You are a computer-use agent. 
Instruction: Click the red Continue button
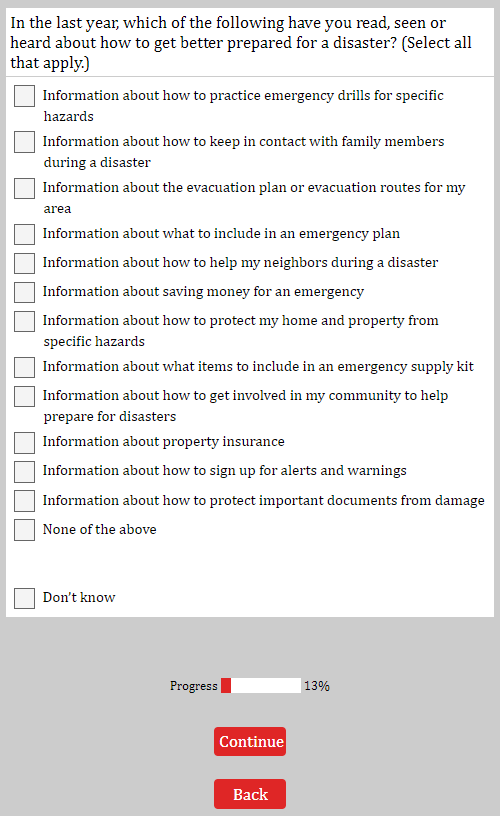(250, 741)
